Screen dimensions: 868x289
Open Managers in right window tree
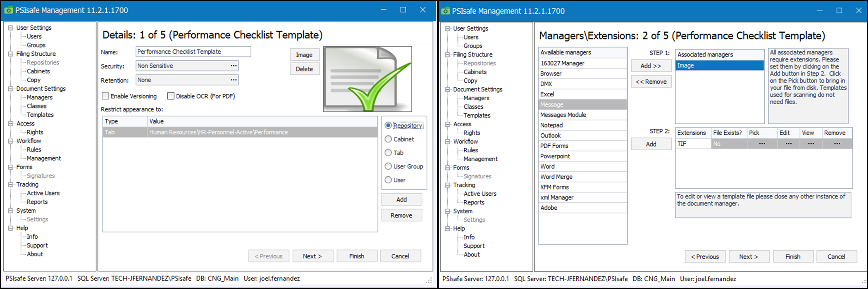pos(476,98)
